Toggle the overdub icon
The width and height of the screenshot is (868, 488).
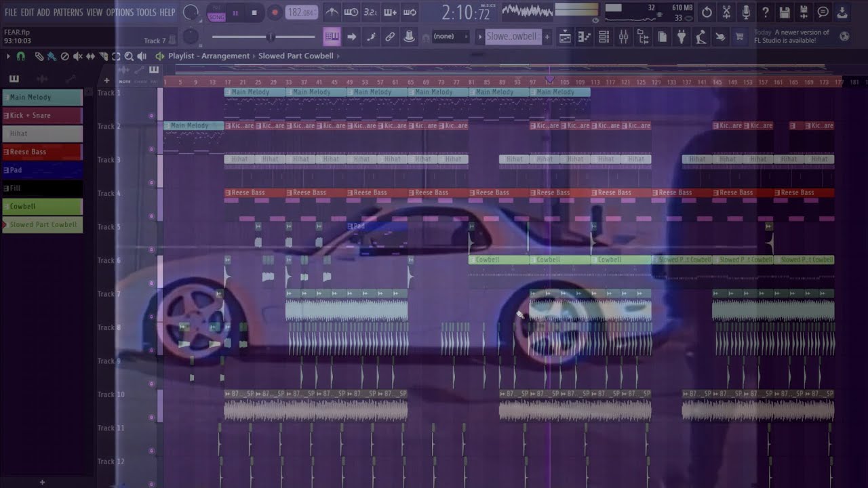[x=390, y=12]
